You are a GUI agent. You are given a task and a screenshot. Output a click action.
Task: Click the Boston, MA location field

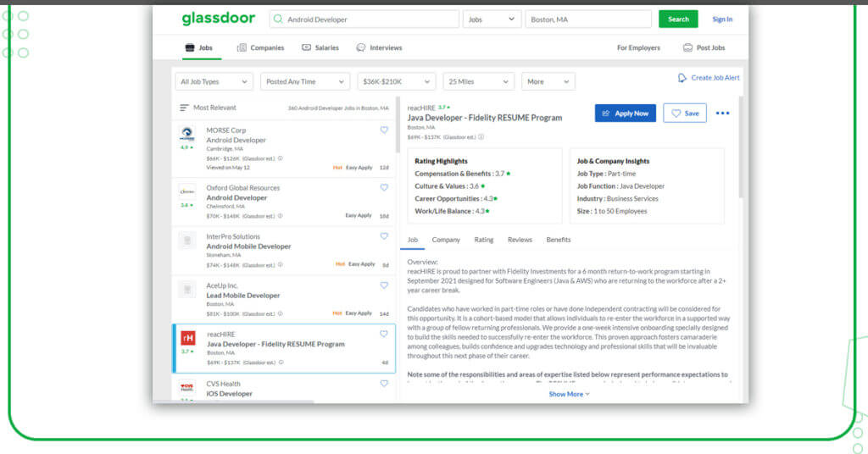pyautogui.click(x=588, y=19)
